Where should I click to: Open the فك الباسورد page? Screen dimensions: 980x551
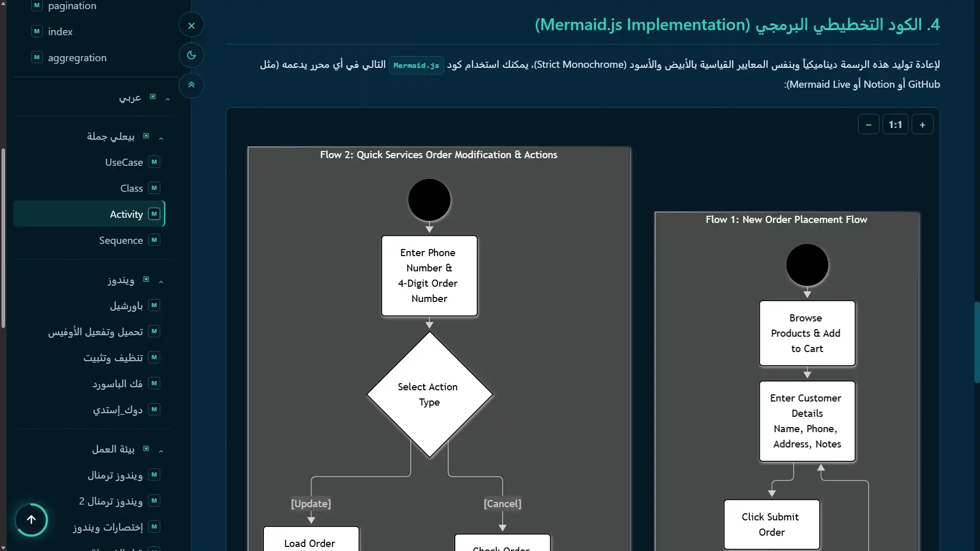[117, 384]
